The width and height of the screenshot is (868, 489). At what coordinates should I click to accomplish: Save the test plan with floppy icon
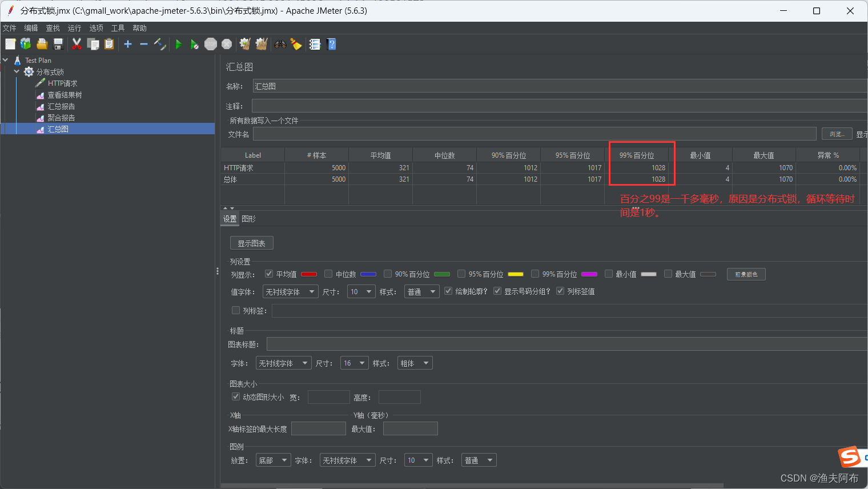pyautogui.click(x=58, y=44)
